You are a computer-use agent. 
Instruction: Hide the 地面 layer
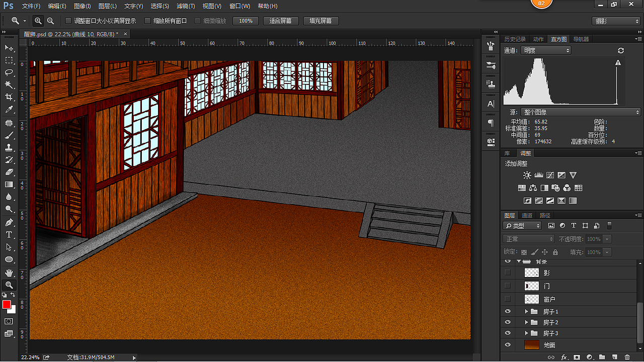point(508,345)
